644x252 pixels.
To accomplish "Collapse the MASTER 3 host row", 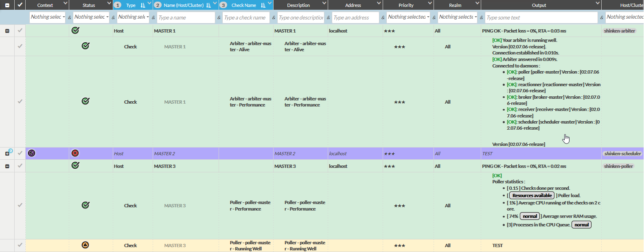I will tap(7, 166).
